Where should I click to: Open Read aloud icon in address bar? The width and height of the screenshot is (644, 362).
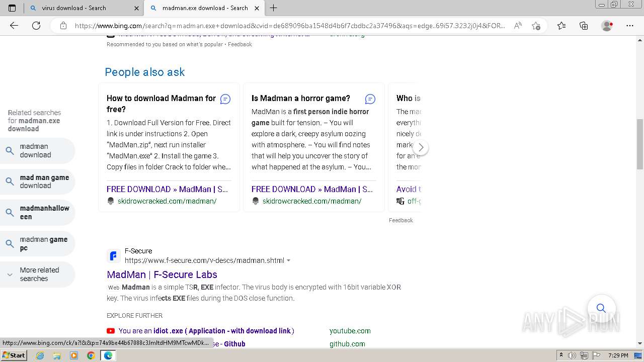pyautogui.click(x=518, y=26)
